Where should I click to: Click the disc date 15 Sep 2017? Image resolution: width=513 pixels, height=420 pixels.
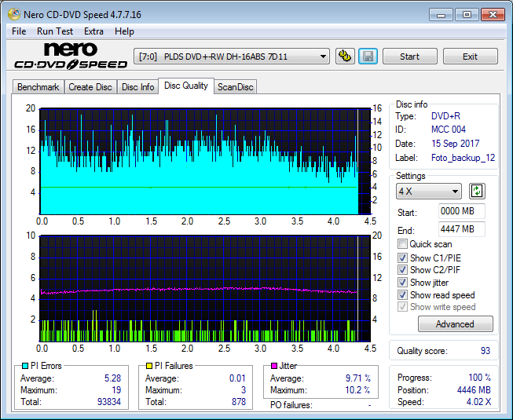pos(456,144)
